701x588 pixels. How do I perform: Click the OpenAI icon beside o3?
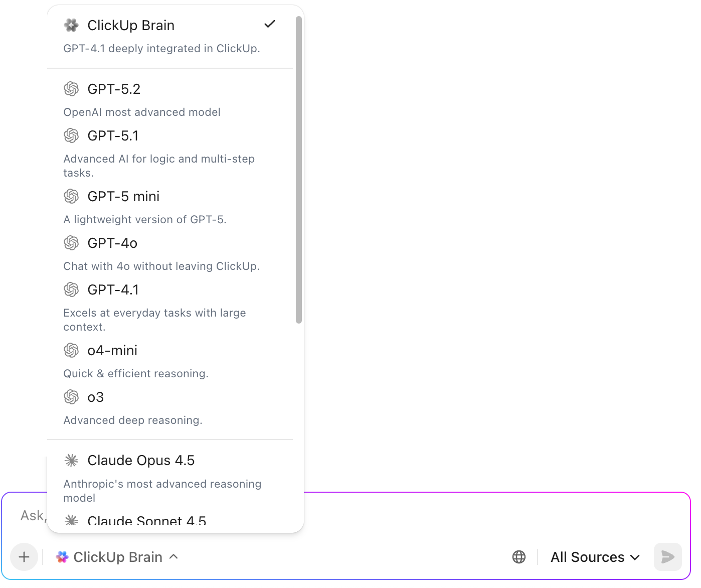72,397
